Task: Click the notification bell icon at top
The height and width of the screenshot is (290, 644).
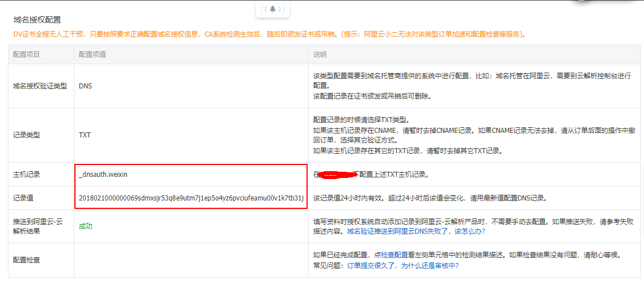Action: coord(273,8)
